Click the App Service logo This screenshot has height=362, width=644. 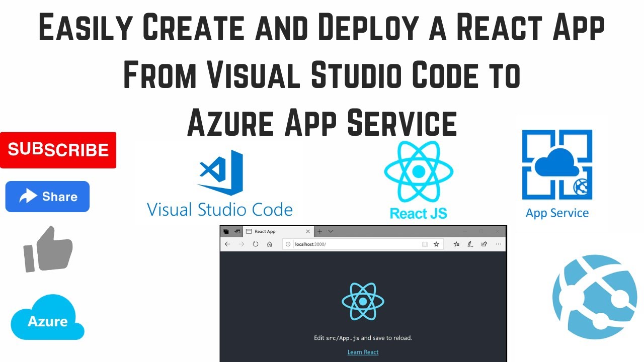click(x=557, y=165)
